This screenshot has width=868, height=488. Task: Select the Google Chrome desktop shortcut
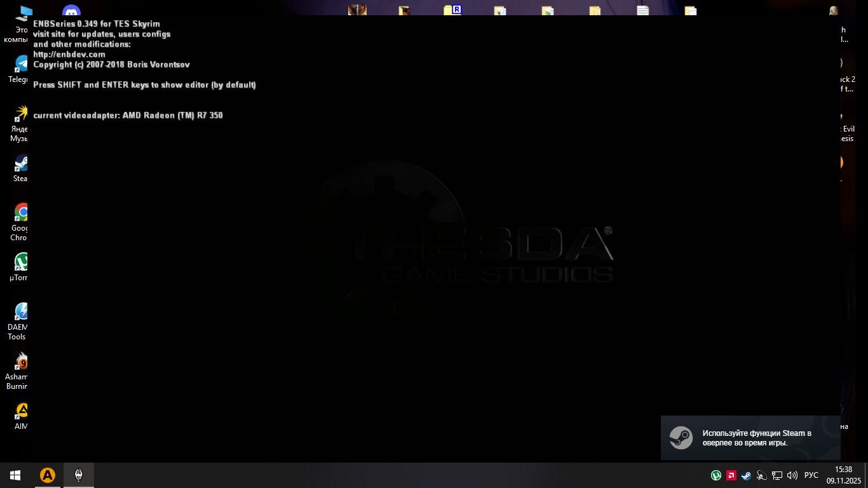[x=20, y=221]
